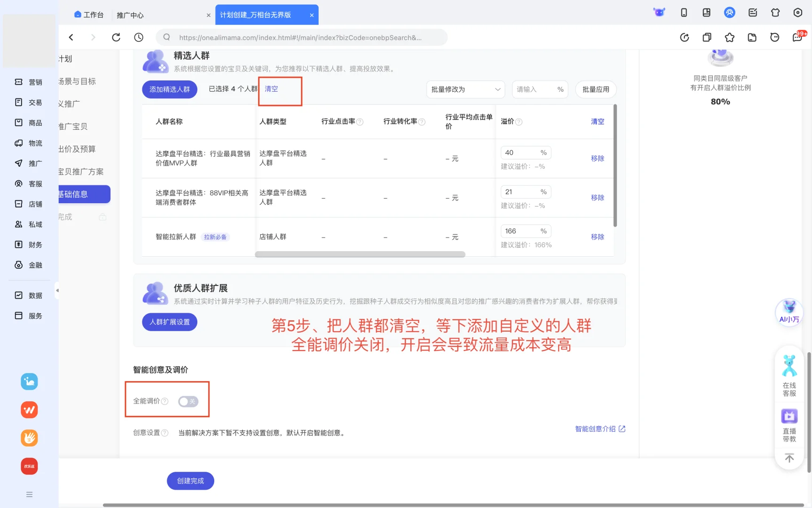Select the 金融 sidebar icon
The image size is (812, 508).
point(28,265)
